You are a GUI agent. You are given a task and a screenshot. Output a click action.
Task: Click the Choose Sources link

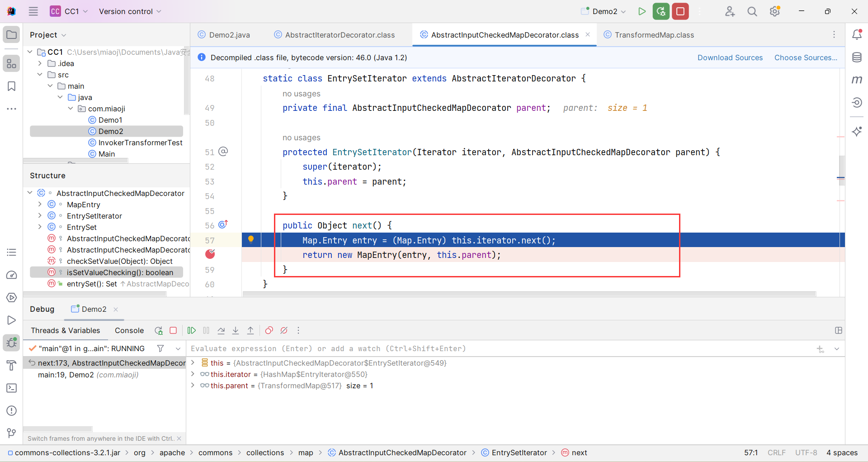pos(806,57)
